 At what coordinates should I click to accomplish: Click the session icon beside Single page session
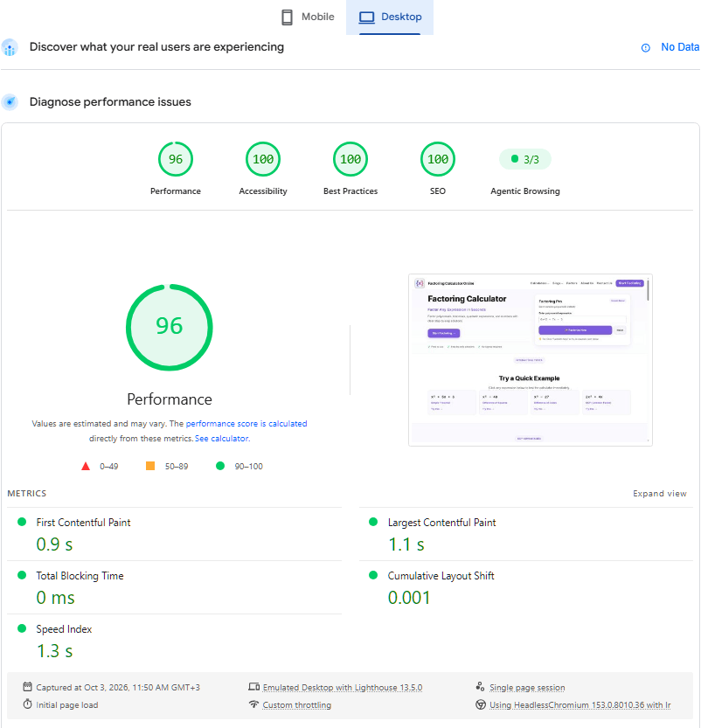point(481,687)
